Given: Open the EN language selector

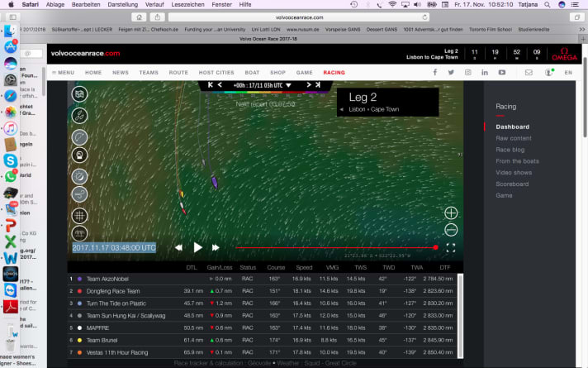Looking at the screenshot, I should pyautogui.click(x=568, y=73).
